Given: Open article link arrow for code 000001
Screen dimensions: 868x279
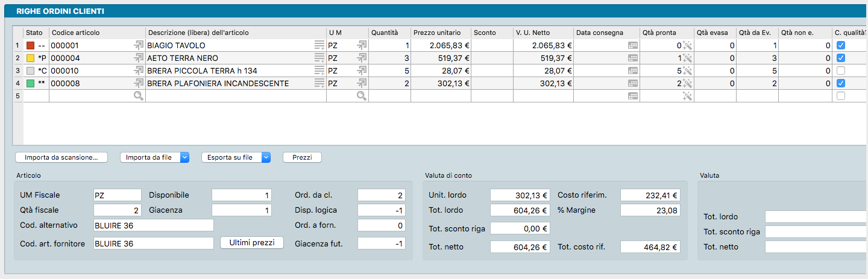Looking at the screenshot, I should (138, 45).
